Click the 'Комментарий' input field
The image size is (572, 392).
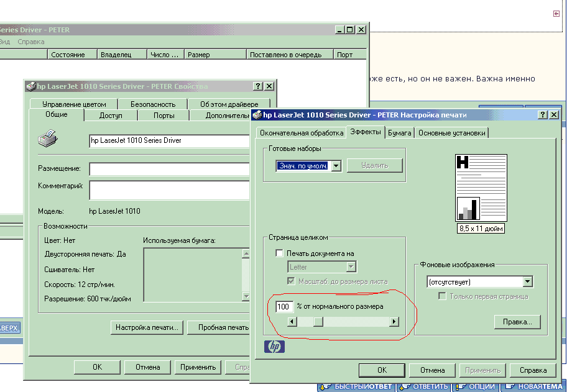170,190
